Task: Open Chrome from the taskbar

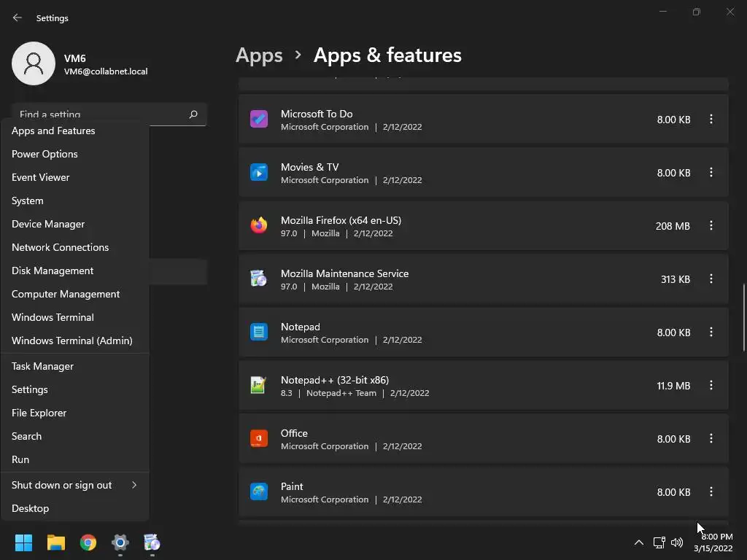Action: pos(88,542)
